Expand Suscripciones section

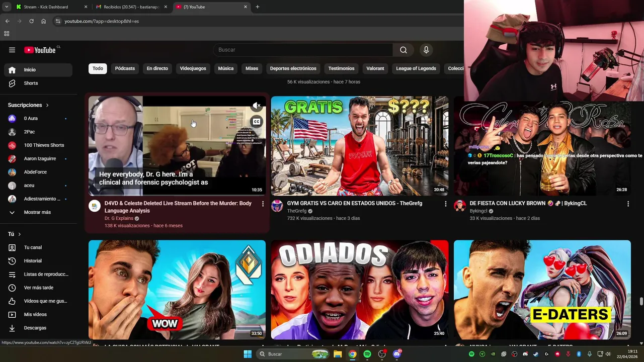28,105
